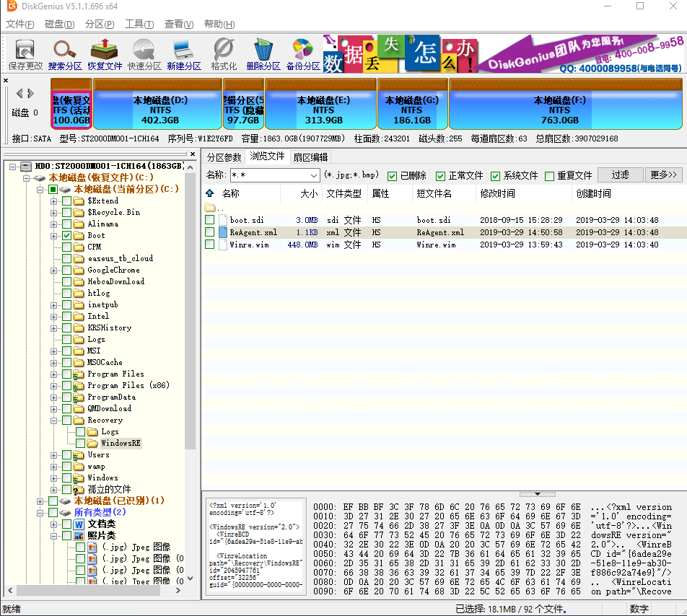Screen dimensions: 687x616
Task: Enable the 重复文件 (Duplicate Files) checkbox
Action: click(550, 176)
